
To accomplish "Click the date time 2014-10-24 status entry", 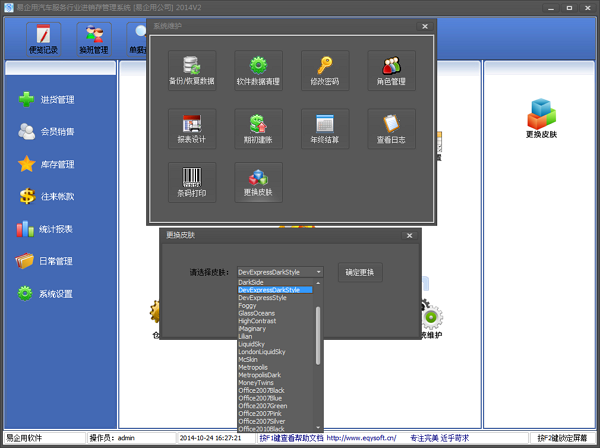I will pos(216,438).
